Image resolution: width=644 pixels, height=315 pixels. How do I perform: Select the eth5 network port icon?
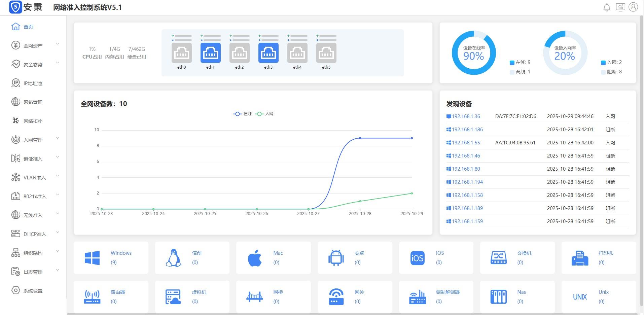(326, 53)
